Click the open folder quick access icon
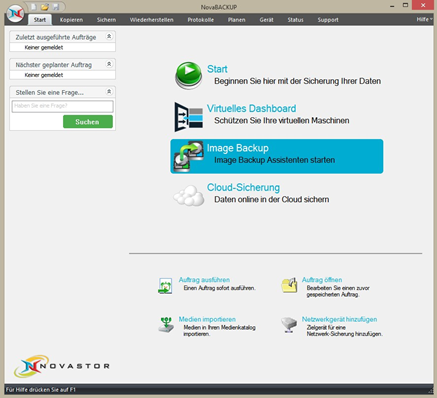Screen dimensions: 437x398 [45, 7]
